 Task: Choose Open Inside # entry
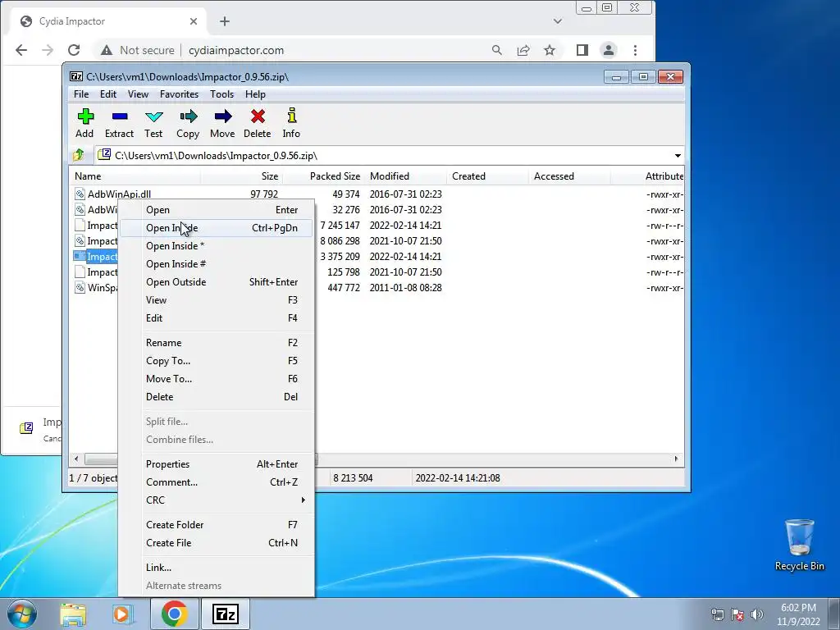216,264
